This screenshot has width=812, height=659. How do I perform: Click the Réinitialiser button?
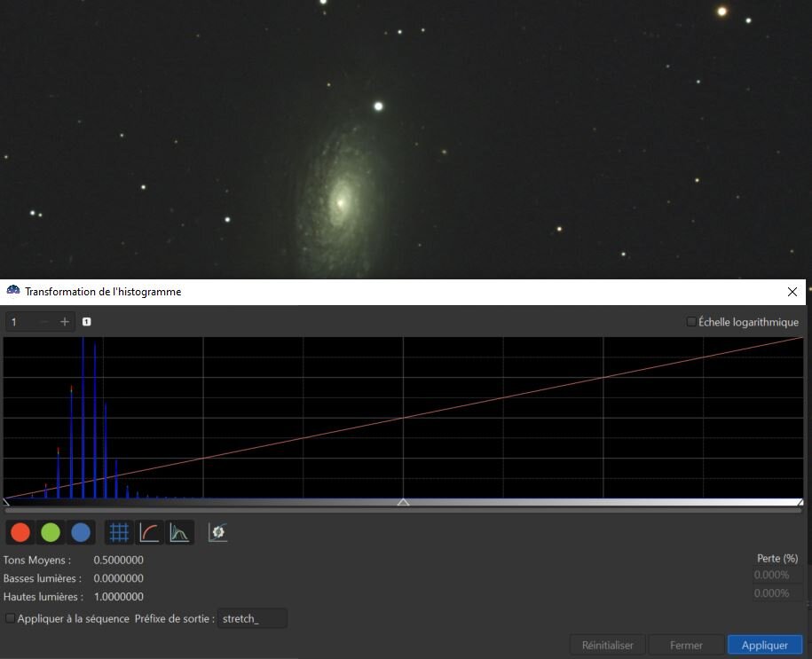click(x=607, y=645)
